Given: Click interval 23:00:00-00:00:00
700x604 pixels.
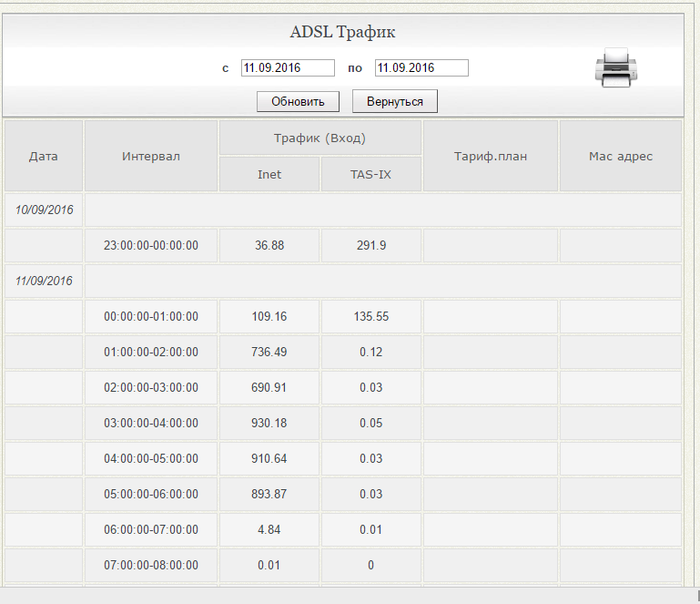Looking at the screenshot, I should [151, 245].
